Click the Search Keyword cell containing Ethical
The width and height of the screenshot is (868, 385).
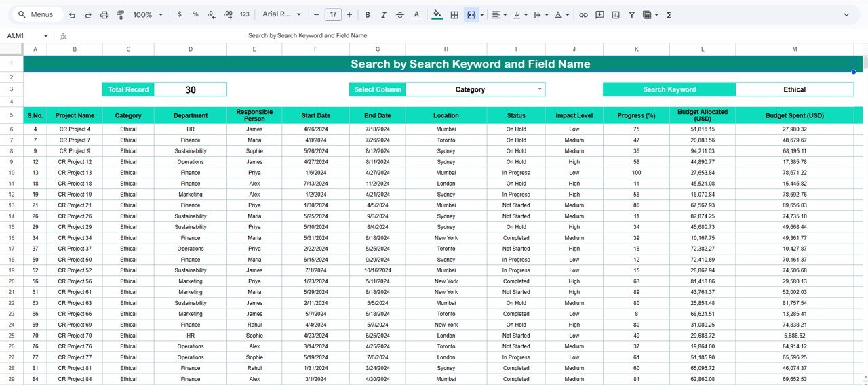click(794, 89)
